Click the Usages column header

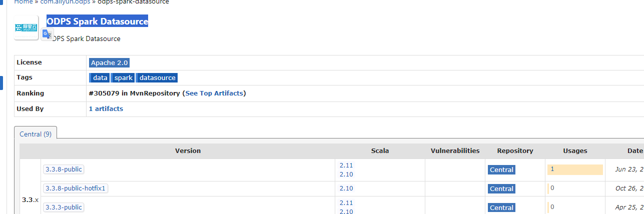(x=575, y=151)
